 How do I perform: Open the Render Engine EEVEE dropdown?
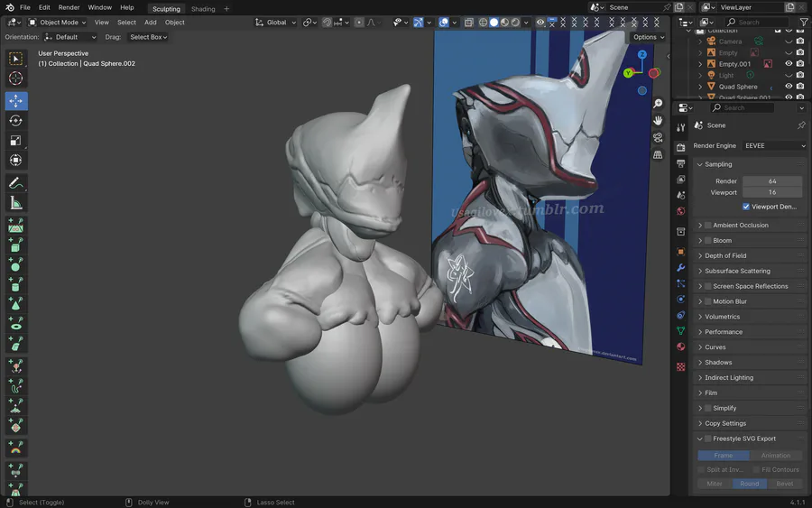pyautogui.click(x=774, y=145)
